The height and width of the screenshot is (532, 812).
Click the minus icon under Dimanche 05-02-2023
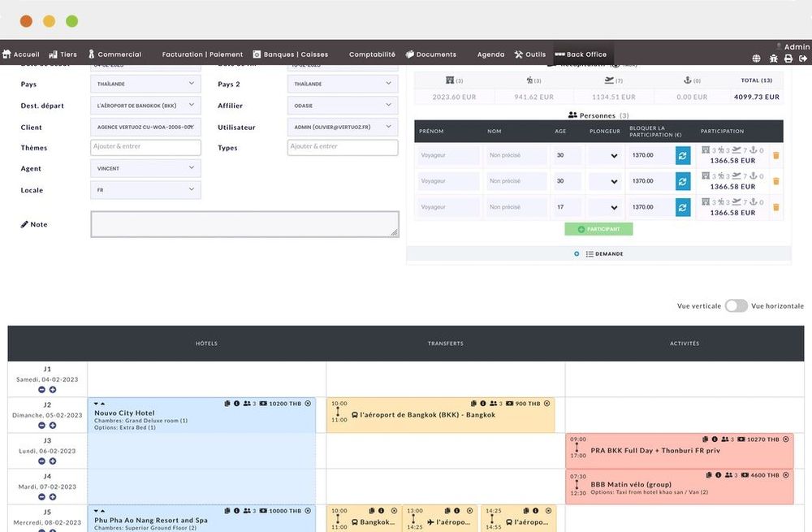[42, 426]
